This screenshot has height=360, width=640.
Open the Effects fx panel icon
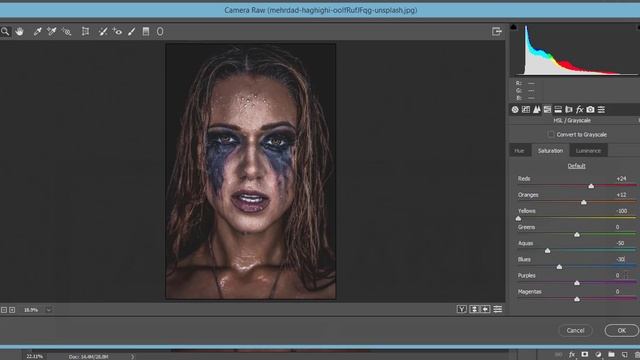pos(579,109)
